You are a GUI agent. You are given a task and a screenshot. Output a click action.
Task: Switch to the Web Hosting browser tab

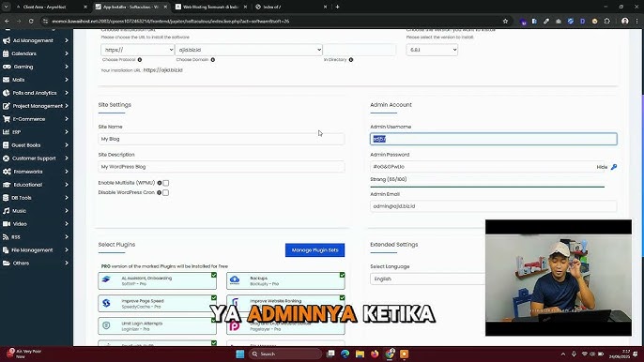click(x=210, y=7)
